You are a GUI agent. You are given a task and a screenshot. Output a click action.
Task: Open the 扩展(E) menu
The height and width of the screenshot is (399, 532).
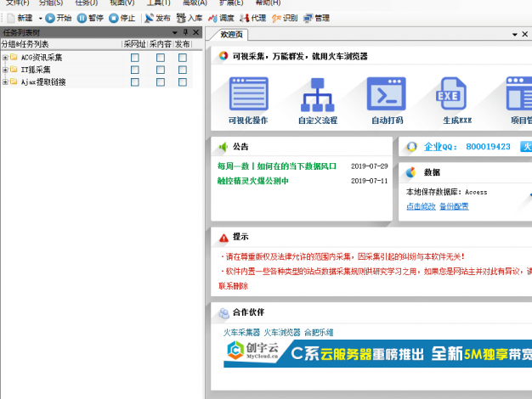(x=231, y=3)
